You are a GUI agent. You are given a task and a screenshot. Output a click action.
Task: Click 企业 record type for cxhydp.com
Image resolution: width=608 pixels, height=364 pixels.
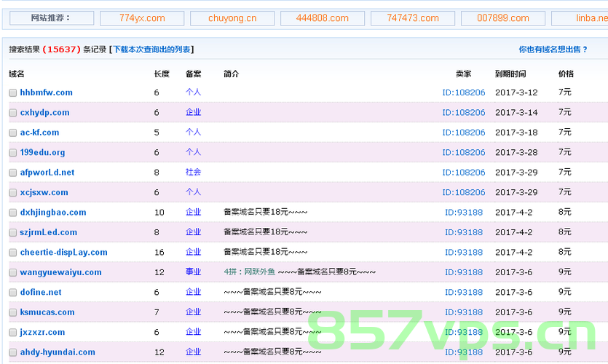[x=193, y=112]
